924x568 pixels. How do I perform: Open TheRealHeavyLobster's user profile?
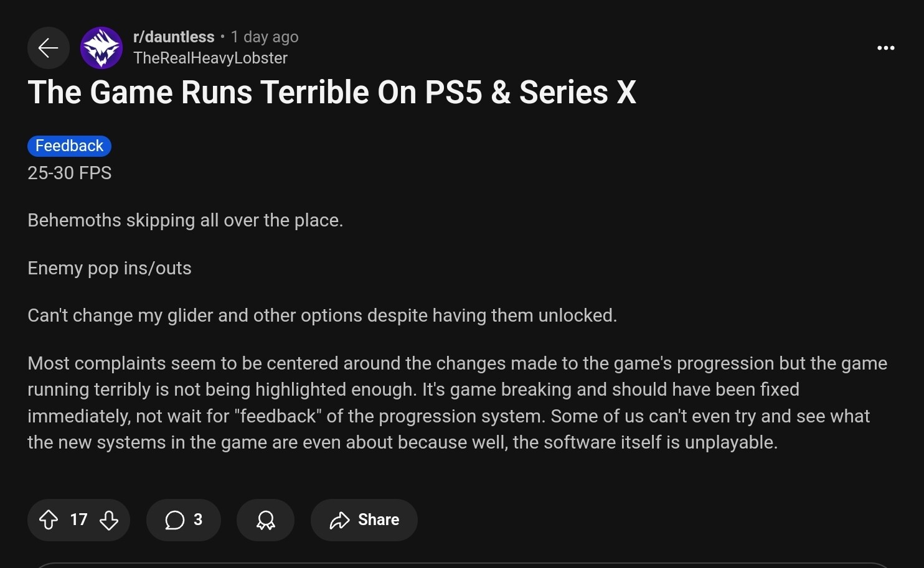tap(210, 58)
